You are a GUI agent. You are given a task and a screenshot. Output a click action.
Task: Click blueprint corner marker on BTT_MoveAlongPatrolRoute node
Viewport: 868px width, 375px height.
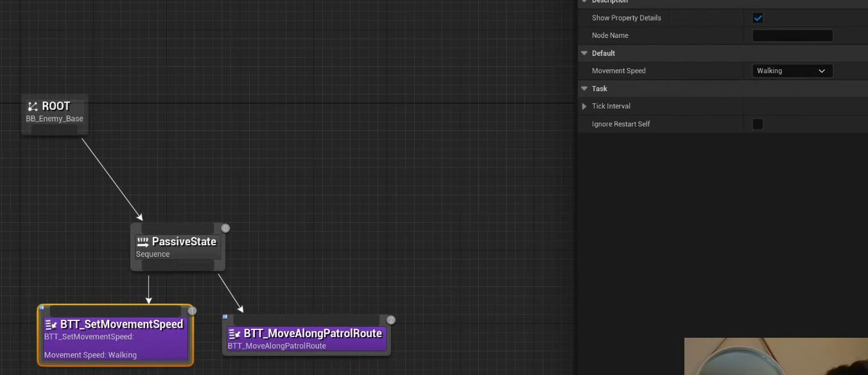(225, 317)
